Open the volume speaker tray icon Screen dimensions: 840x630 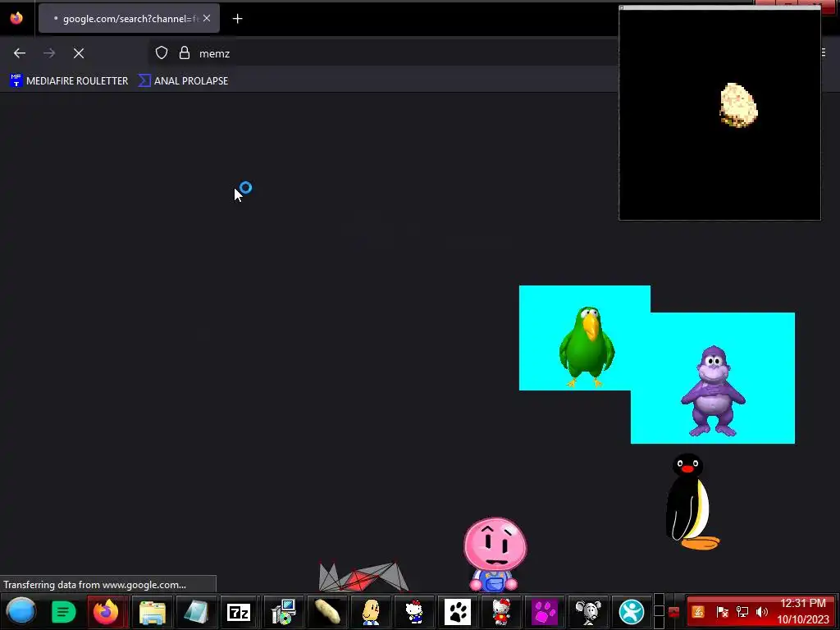pos(762,611)
